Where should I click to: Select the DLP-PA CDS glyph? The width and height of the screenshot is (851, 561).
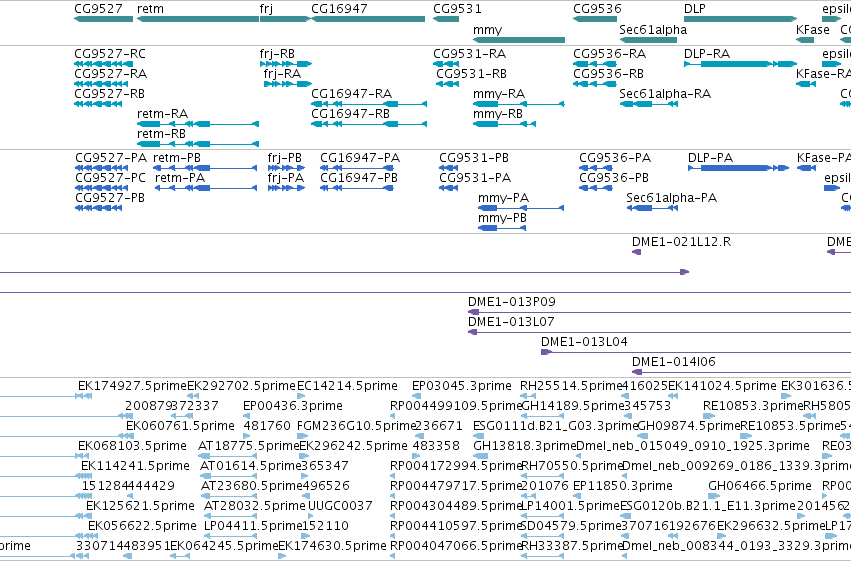pyautogui.click(x=739, y=168)
